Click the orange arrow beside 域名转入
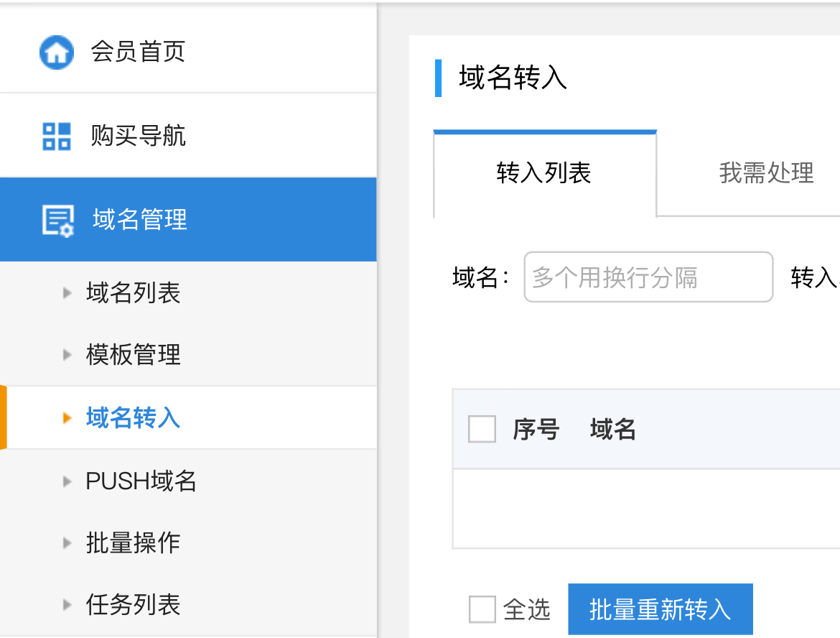Viewport: 840px width, 638px height. [x=67, y=417]
